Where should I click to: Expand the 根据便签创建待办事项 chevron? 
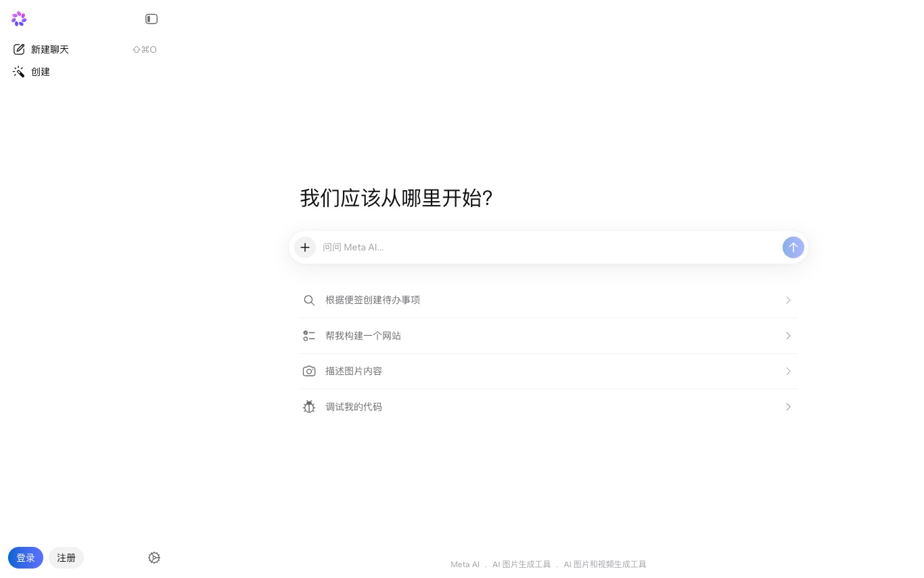pos(788,300)
